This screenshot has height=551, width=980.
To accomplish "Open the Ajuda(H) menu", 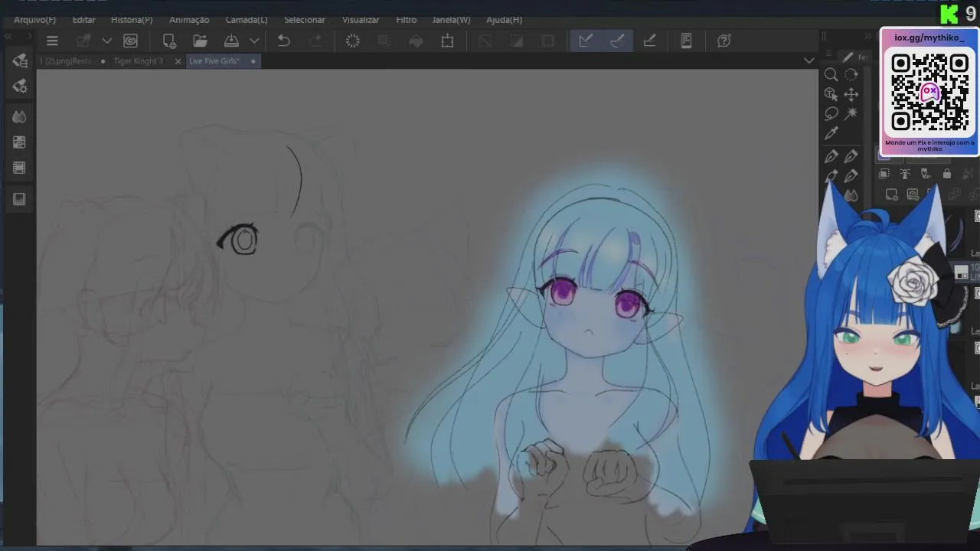I will point(505,20).
